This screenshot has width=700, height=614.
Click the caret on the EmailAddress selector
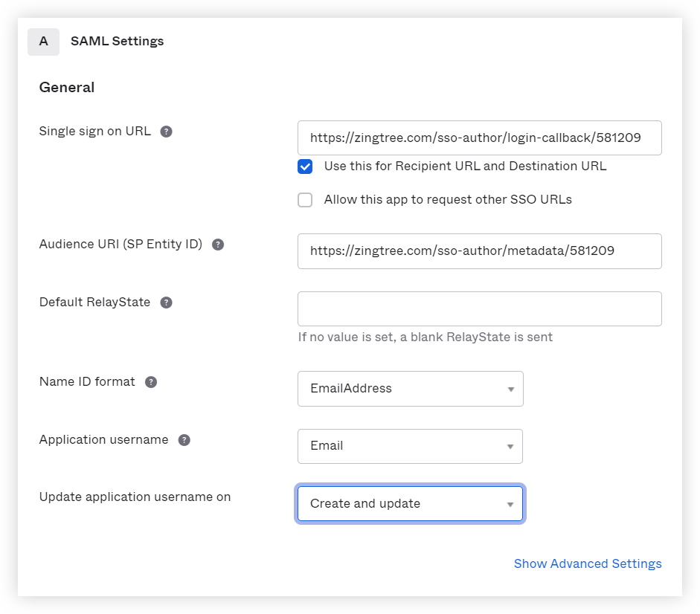(511, 388)
